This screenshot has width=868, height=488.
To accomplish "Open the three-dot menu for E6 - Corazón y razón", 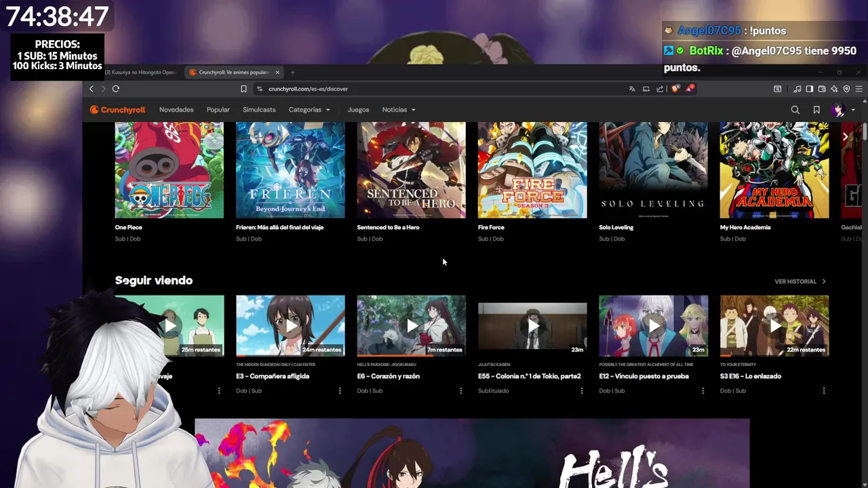I will point(461,391).
